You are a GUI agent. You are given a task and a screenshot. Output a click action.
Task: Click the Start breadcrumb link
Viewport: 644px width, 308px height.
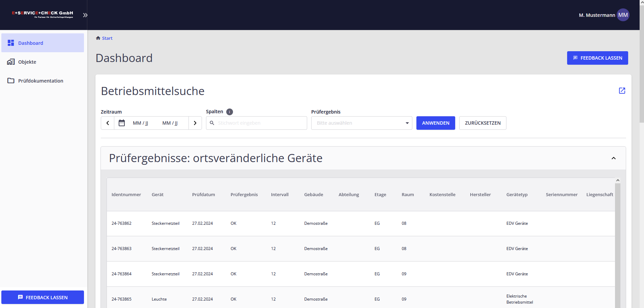coord(107,38)
